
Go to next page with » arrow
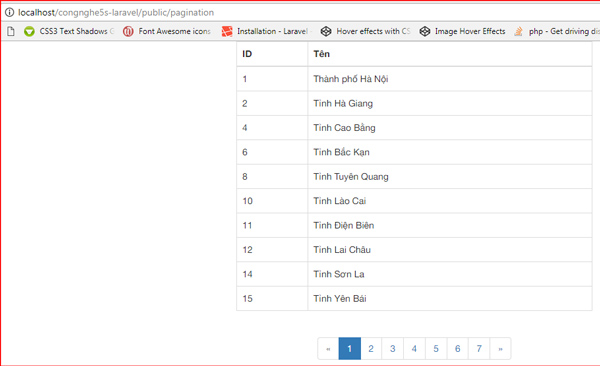click(501, 348)
